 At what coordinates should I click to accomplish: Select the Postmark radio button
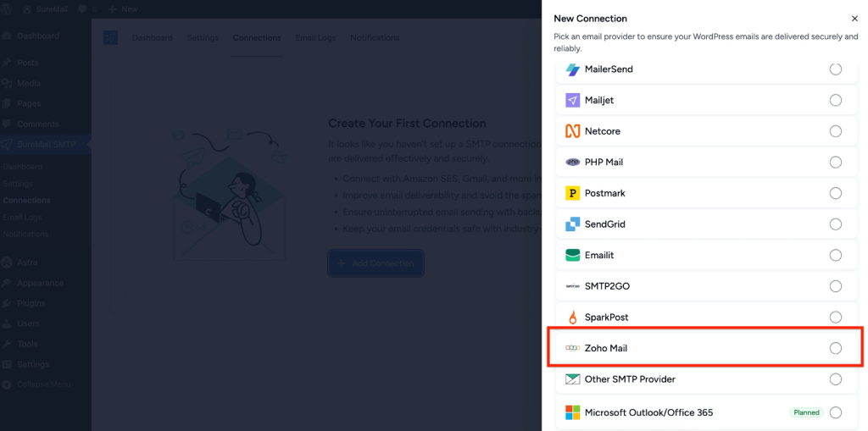pos(835,193)
